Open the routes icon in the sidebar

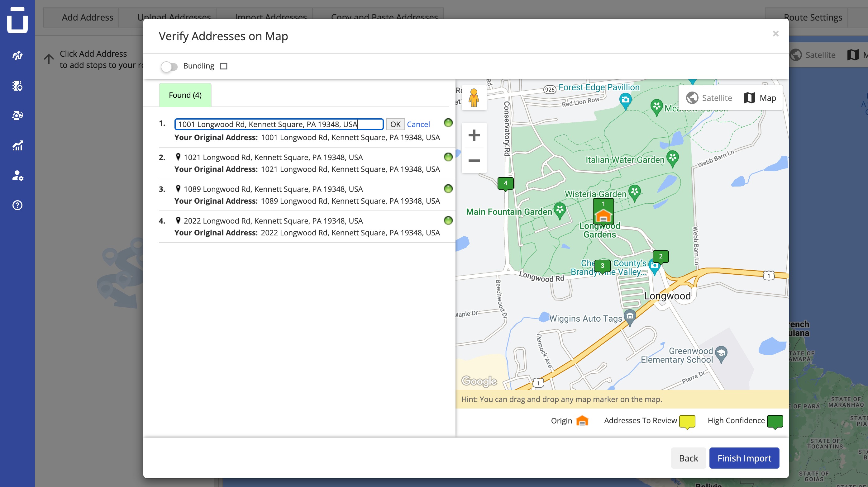(x=17, y=55)
